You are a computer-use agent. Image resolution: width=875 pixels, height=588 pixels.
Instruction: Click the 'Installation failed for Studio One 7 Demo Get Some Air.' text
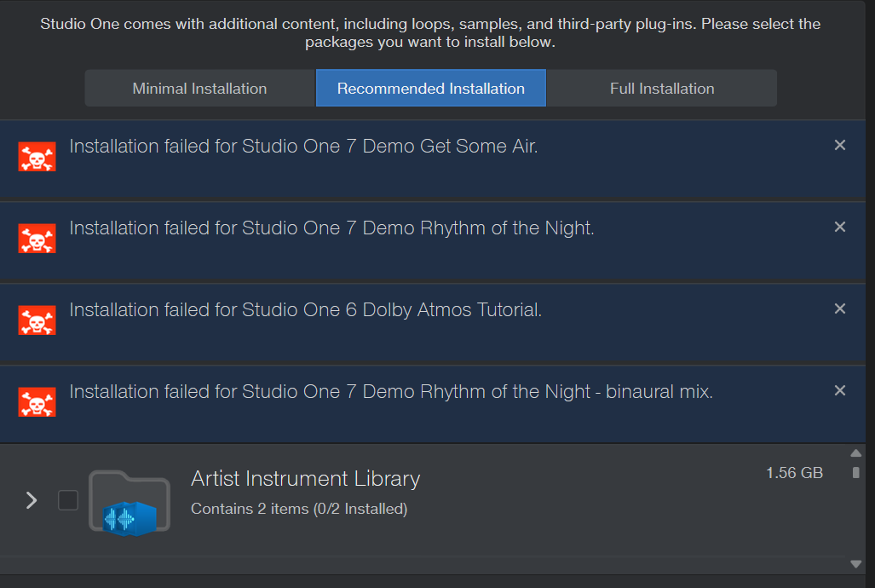pyautogui.click(x=303, y=147)
